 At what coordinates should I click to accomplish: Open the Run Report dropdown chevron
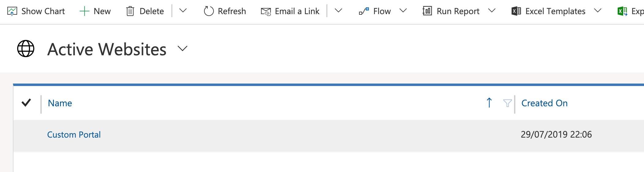(492, 11)
